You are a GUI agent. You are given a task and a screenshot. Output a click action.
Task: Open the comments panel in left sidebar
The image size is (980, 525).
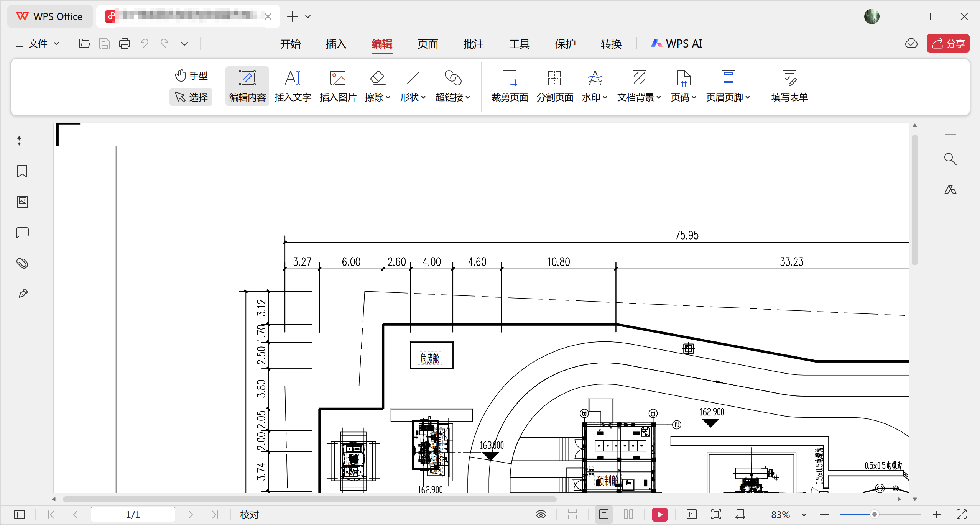coord(22,233)
